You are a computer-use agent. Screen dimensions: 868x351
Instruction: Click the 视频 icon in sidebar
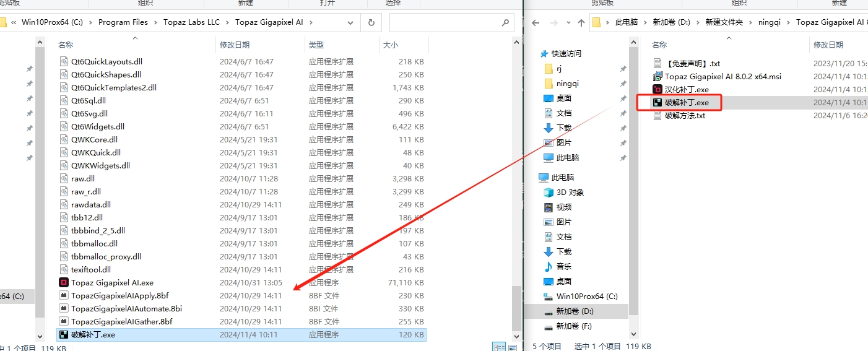point(548,207)
